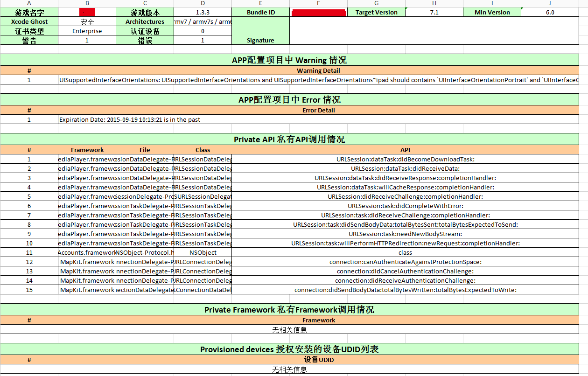Click the Class column header
Image resolution: width=588 pixels, height=376 pixels.
(203, 150)
